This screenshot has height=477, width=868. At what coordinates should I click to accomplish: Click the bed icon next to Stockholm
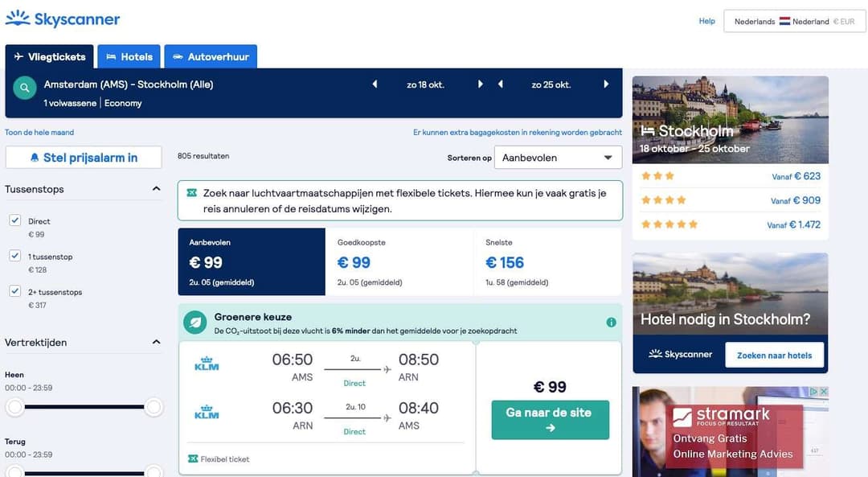647,131
